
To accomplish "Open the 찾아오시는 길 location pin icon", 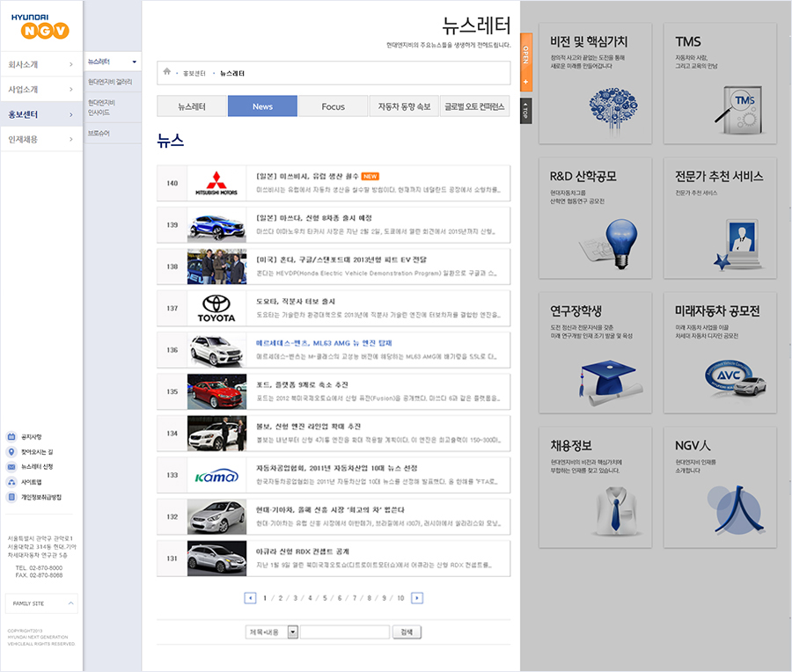I will coord(11,452).
